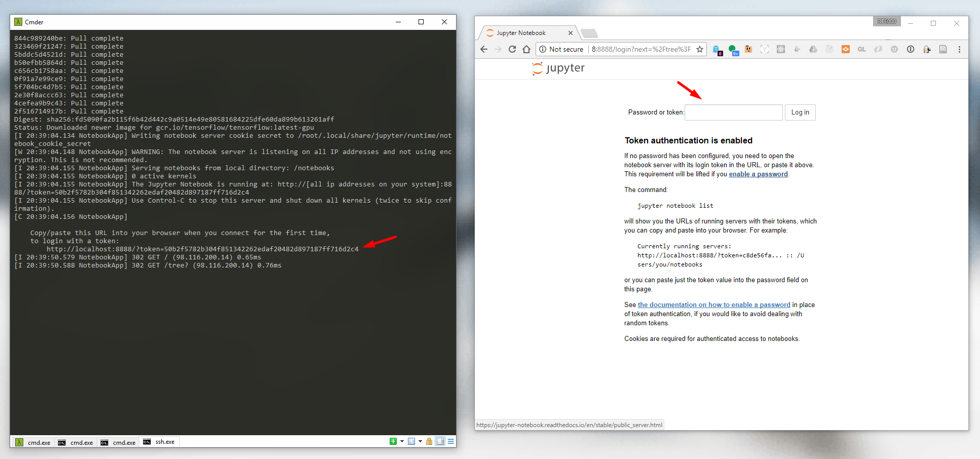
Task: Open a new Cmder console tab with green plus
Action: (393, 441)
